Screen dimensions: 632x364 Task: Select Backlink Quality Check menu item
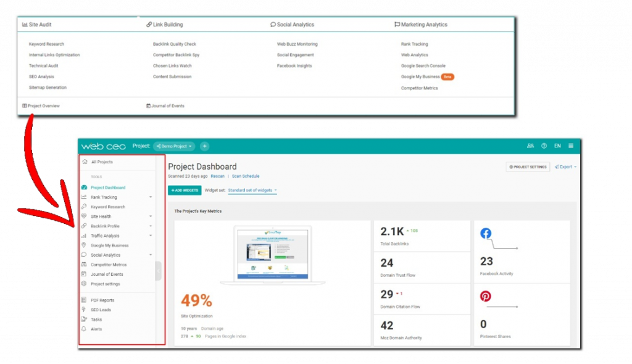point(175,44)
